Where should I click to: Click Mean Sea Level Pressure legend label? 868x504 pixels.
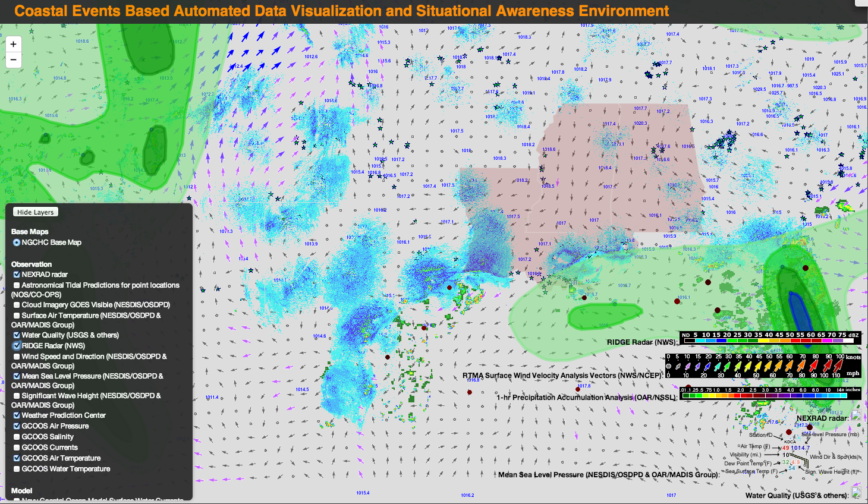click(609, 475)
